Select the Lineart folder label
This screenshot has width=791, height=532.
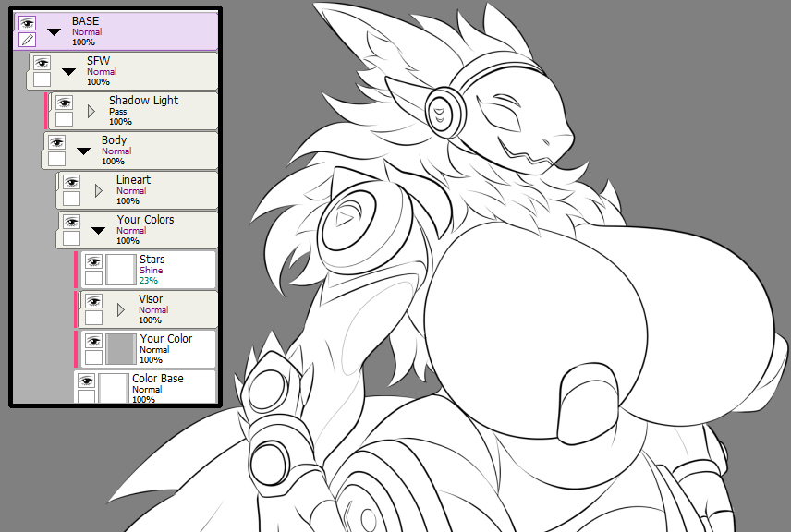133,179
